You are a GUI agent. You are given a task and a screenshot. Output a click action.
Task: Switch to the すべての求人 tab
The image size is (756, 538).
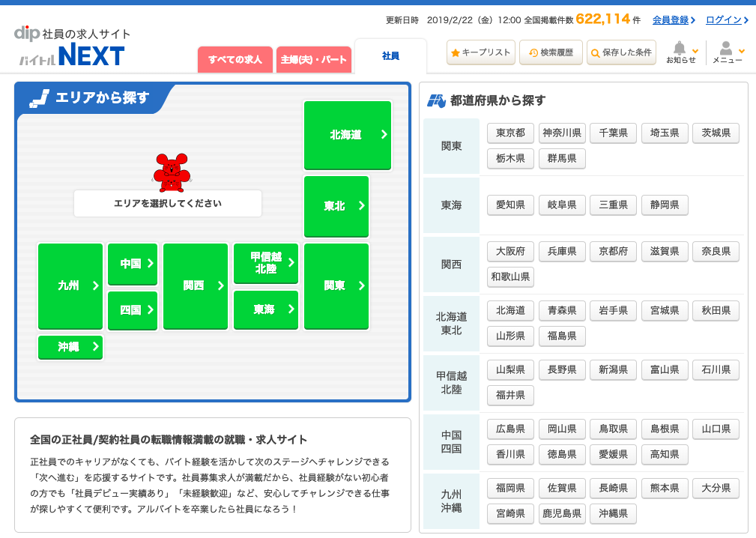(235, 59)
